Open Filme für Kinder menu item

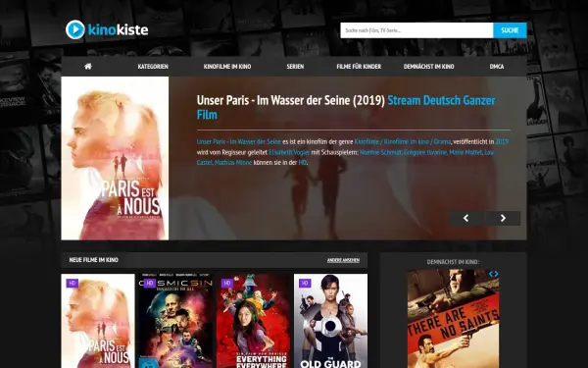359,67
